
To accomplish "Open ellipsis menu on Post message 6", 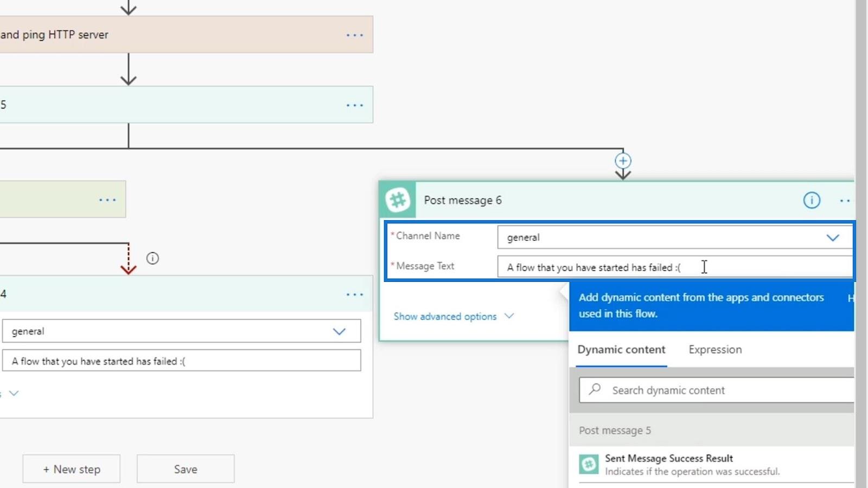I will click(845, 201).
